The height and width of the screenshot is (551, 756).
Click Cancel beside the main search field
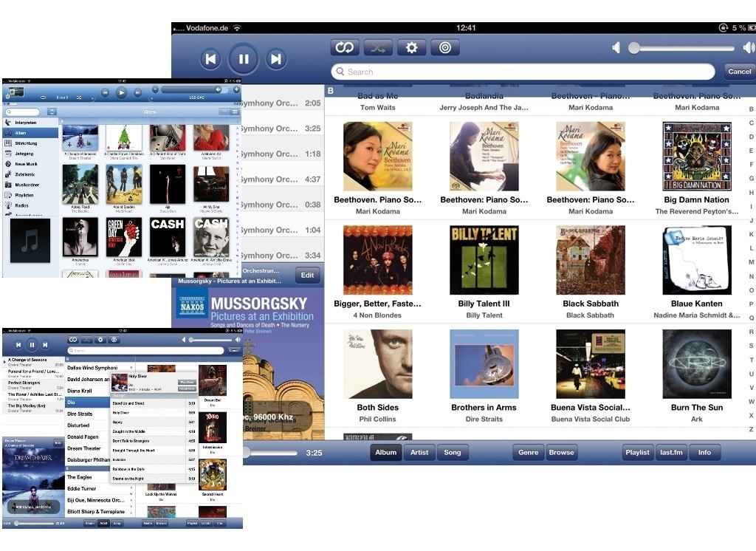click(x=739, y=72)
